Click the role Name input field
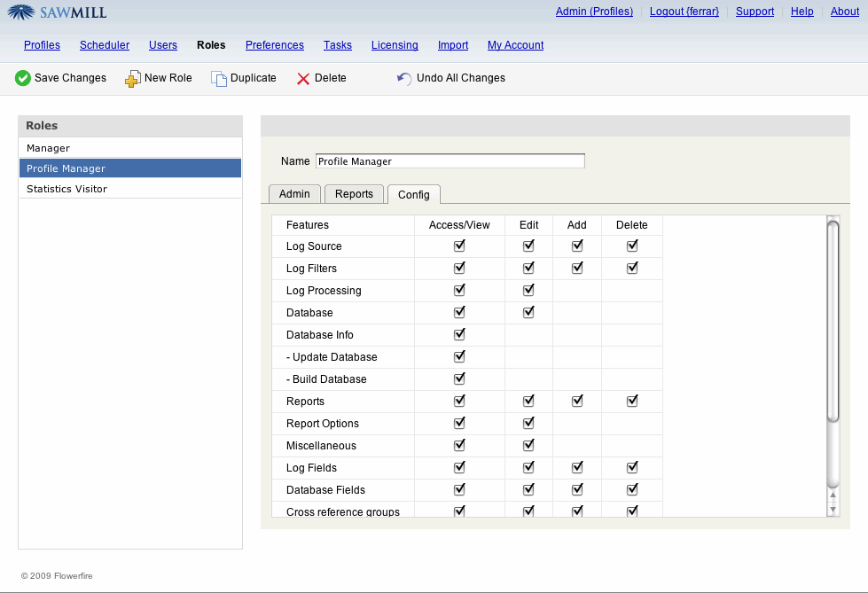The height and width of the screenshot is (593, 868). [450, 161]
